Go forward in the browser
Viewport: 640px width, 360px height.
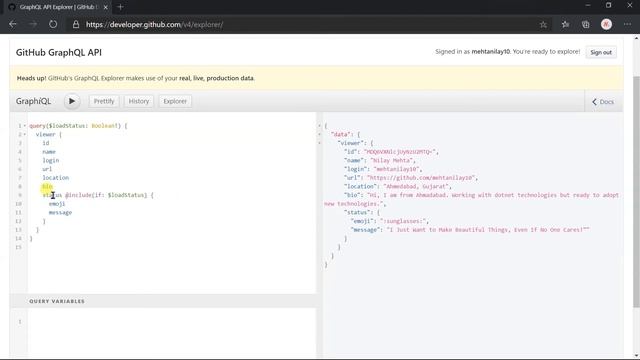click(x=33, y=24)
